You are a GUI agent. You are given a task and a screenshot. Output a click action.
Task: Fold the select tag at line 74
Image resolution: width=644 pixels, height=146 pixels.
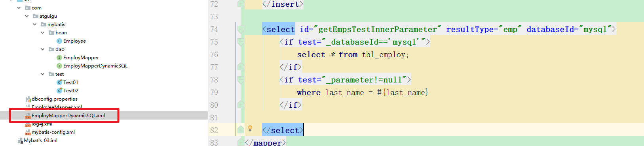pyautogui.click(x=241, y=29)
